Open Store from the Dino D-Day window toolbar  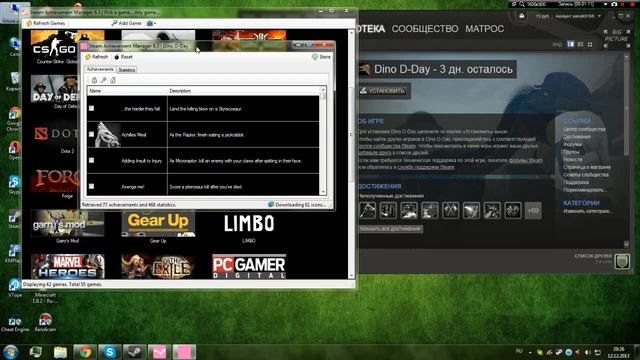(x=321, y=57)
